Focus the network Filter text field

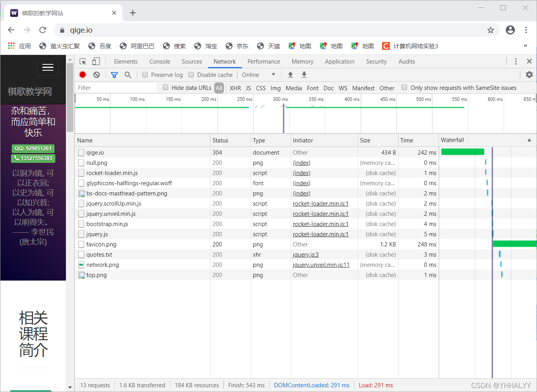pos(116,88)
